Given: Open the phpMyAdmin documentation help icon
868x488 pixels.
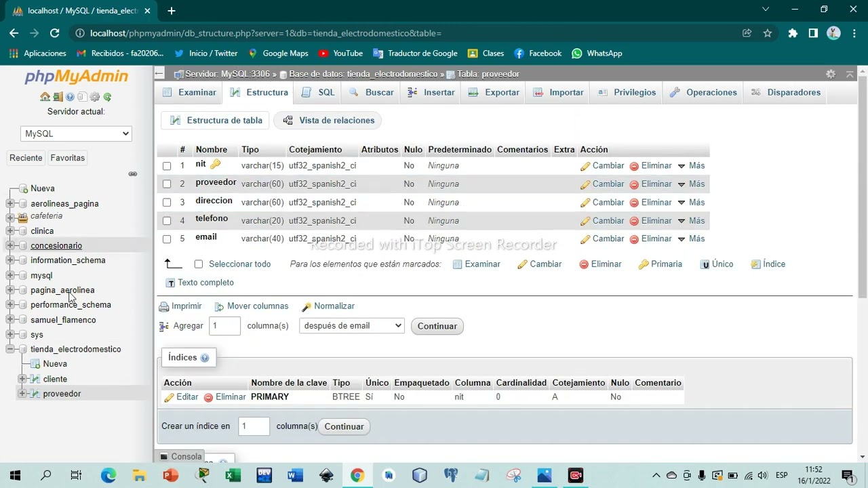Looking at the screenshot, I should 70,97.
